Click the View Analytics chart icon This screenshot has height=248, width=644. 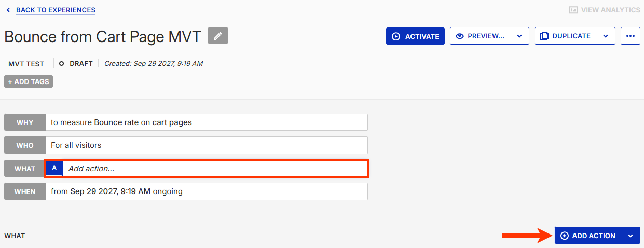573,10
